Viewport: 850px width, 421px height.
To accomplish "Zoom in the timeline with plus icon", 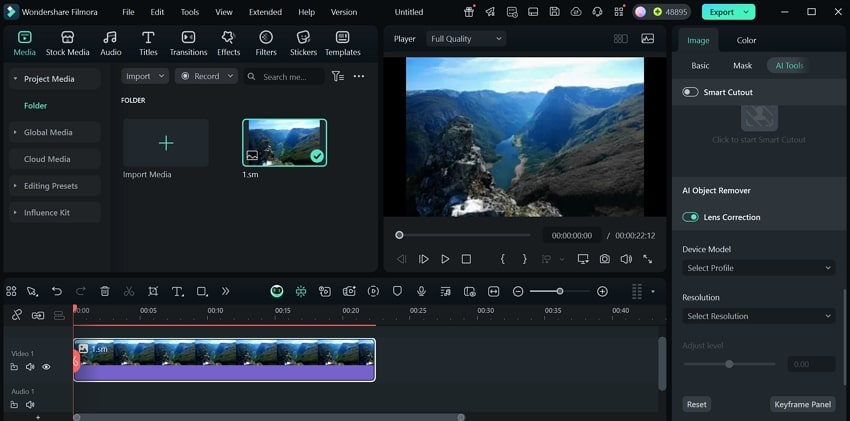I will tap(602, 292).
